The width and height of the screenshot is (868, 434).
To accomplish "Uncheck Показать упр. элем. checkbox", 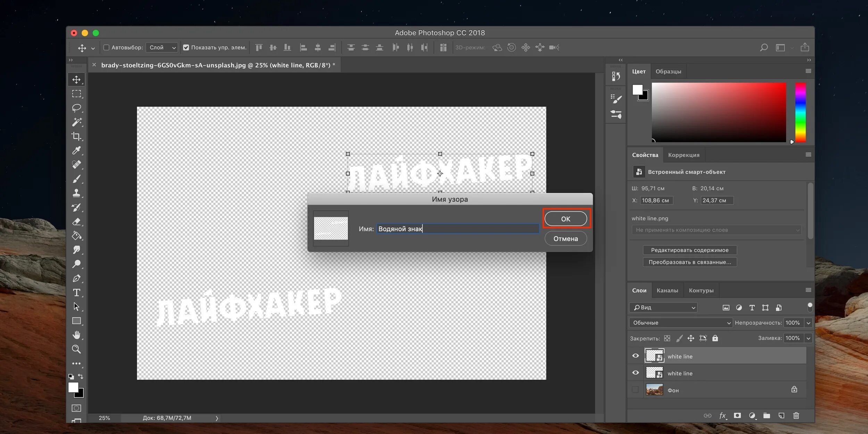I will 186,48.
